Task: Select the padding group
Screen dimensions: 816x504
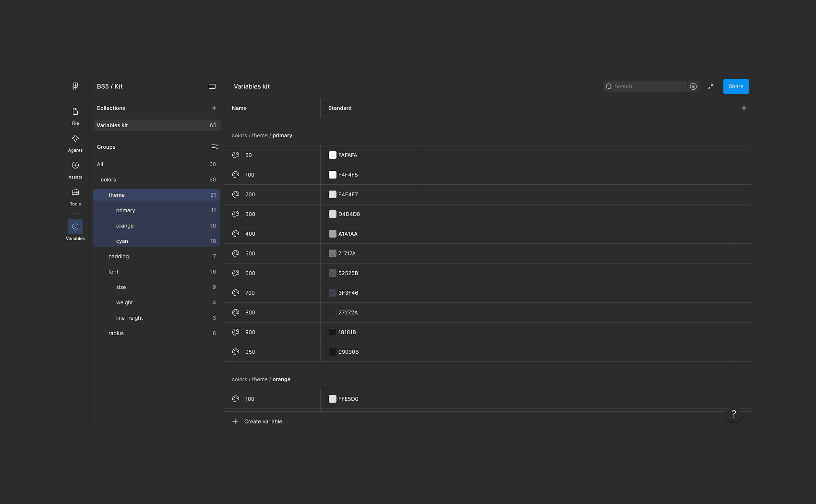Action: pyautogui.click(x=156, y=256)
